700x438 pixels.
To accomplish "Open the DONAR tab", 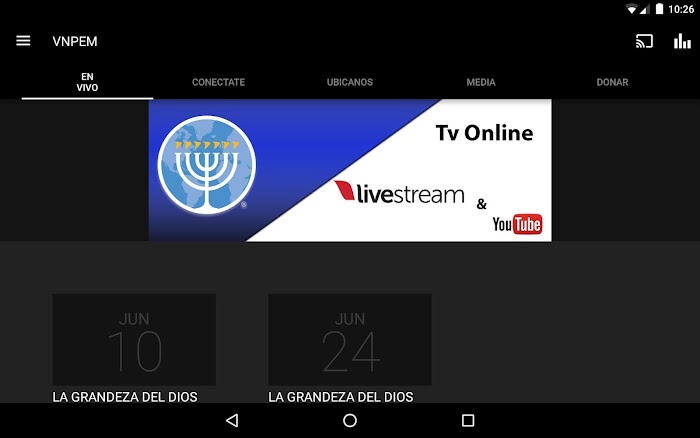I will 612,82.
